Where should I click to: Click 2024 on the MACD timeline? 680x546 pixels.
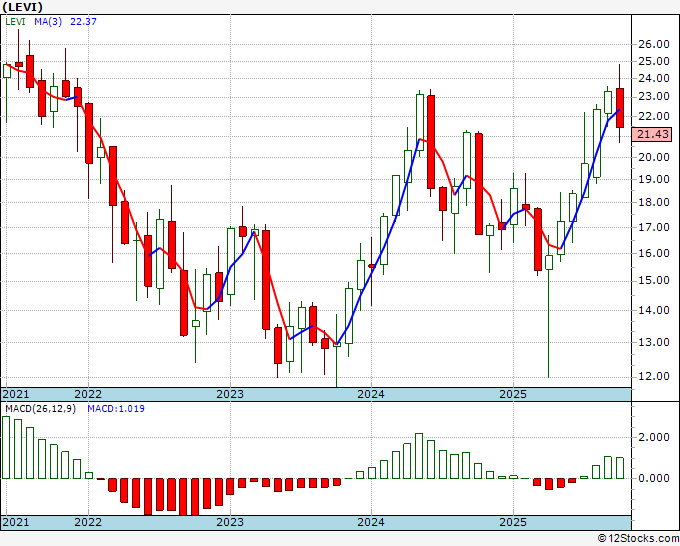[x=371, y=522]
